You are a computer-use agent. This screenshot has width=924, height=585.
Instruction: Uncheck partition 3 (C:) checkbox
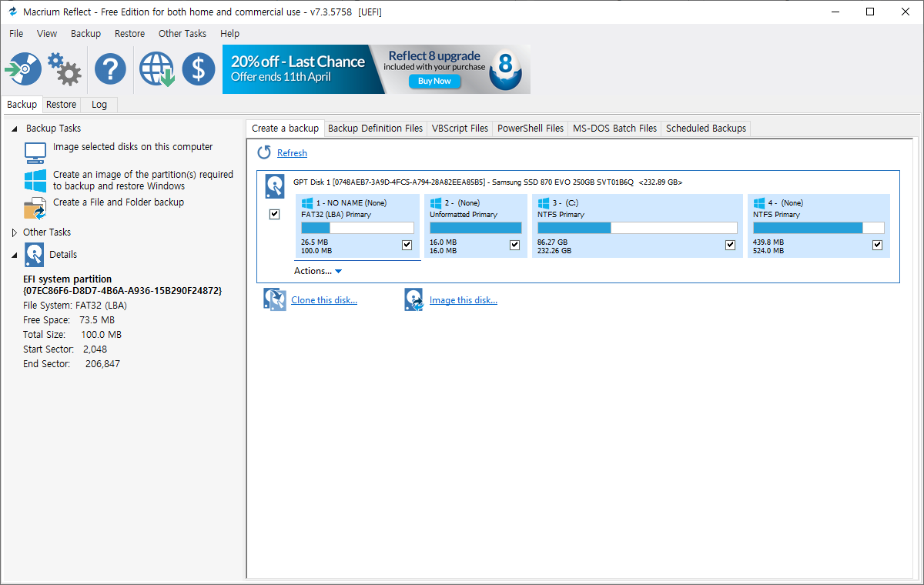tap(731, 245)
